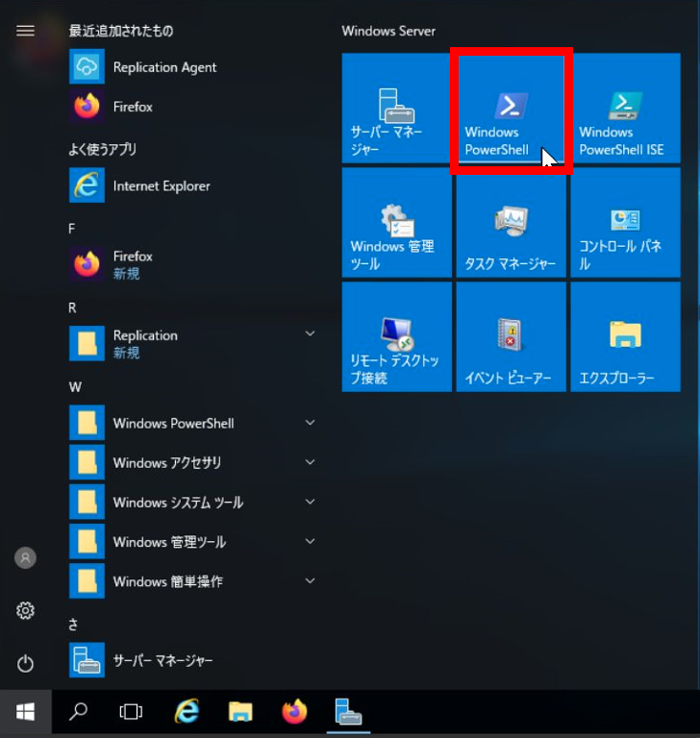This screenshot has height=738, width=700.
Task: Click the Windows Start button
Action: (25, 712)
